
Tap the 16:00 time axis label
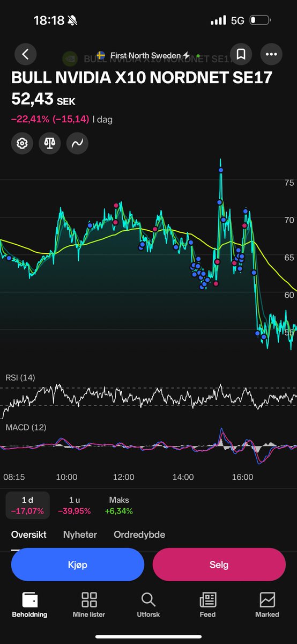pos(242,477)
